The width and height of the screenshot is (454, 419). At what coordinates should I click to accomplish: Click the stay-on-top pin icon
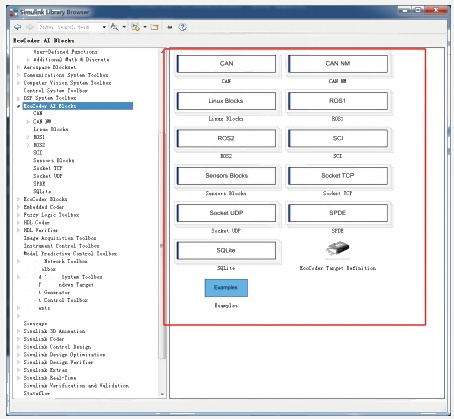tap(170, 27)
